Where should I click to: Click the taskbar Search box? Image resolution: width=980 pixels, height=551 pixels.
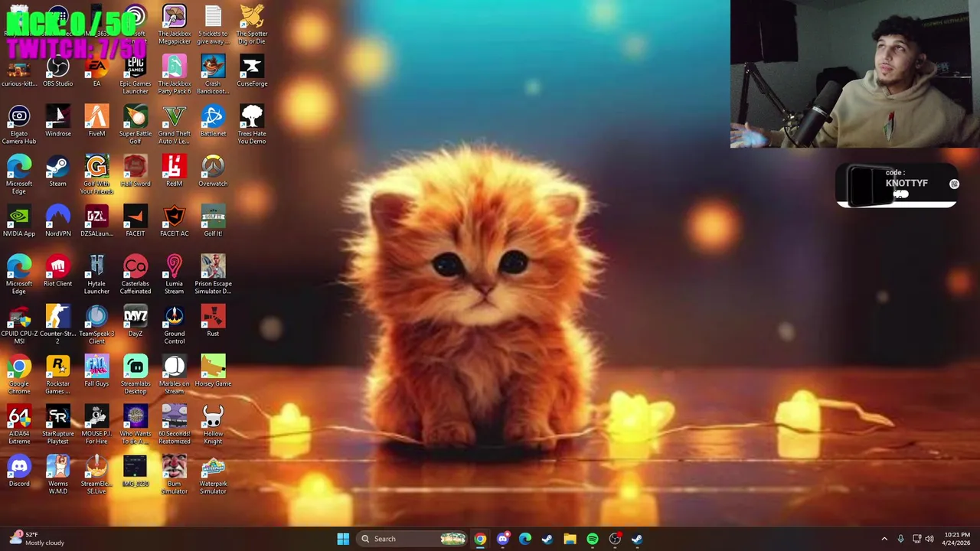pyautogui.click(x=413, y=539)
